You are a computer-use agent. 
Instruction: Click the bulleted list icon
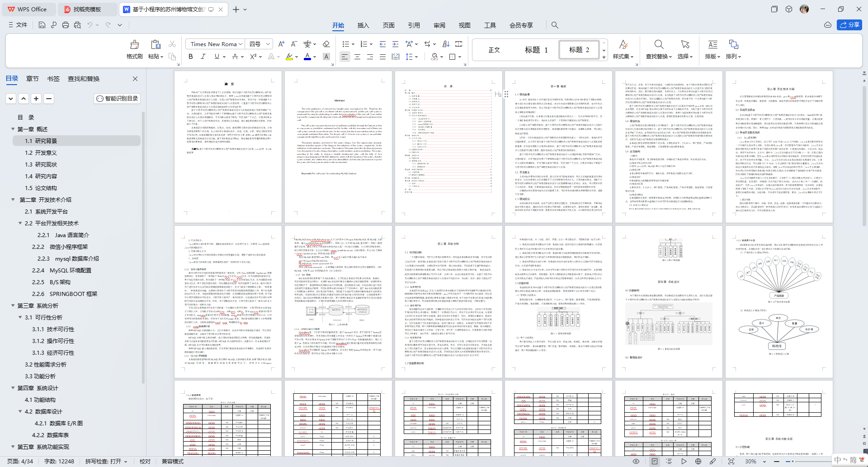[x=345, y=44]
